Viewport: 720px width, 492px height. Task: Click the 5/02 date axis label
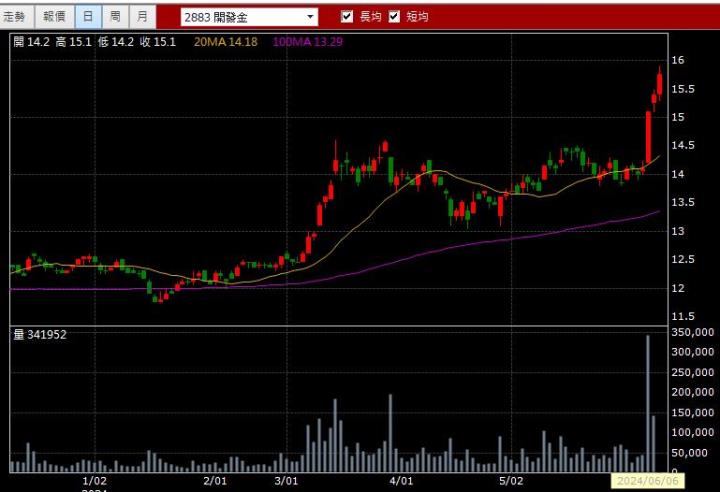pyautogui.click(x=511, y=481)
